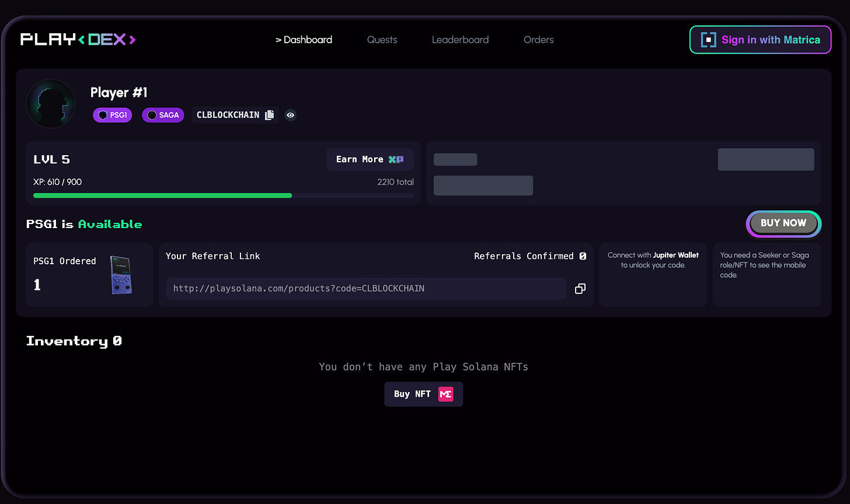Copy the CLBLOCKCHAIN code via clipboard icon
This screenshot has width=850, height=504.
[269, 115]
